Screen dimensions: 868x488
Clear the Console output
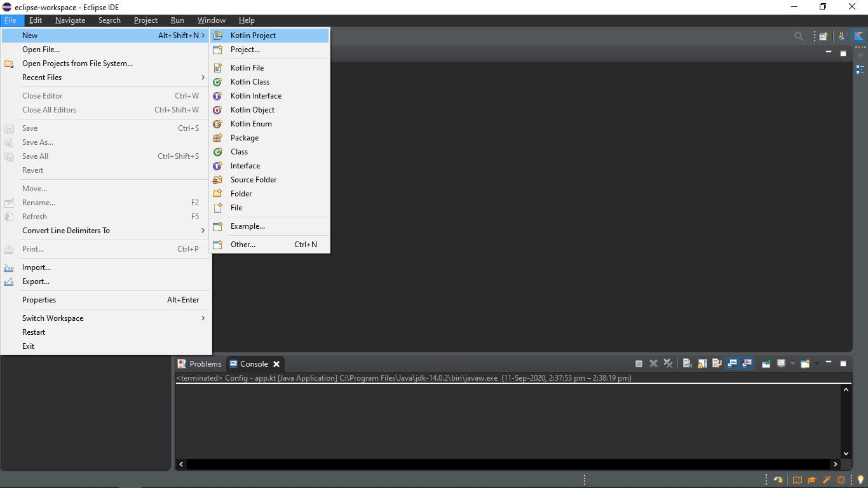point(688,363)
